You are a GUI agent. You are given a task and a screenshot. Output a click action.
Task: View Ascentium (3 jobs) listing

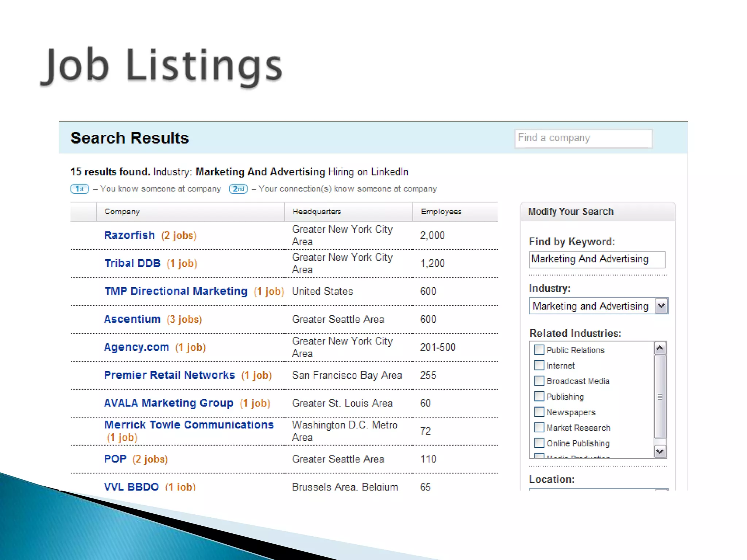184,319
